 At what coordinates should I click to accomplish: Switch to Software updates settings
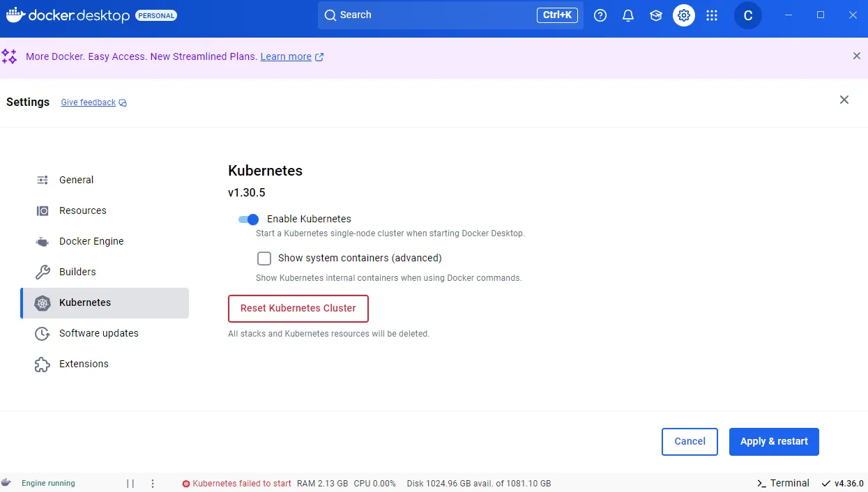pos(105,333)
